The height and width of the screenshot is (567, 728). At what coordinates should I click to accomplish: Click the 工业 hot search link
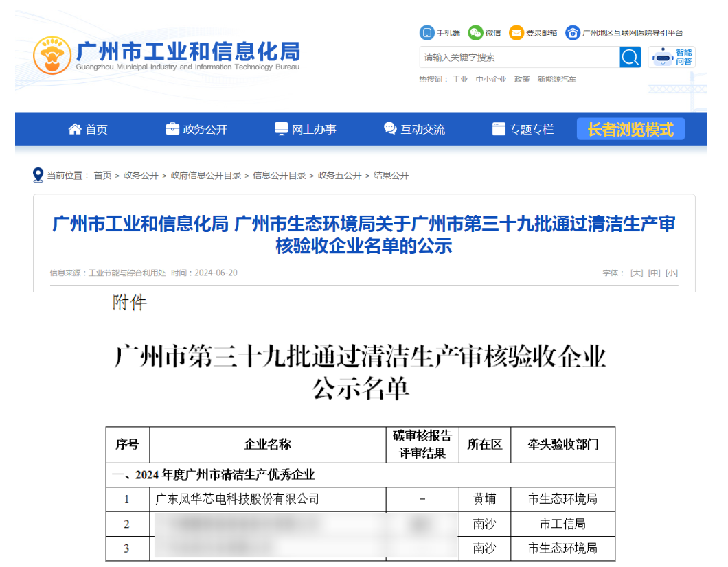(460, 79)
